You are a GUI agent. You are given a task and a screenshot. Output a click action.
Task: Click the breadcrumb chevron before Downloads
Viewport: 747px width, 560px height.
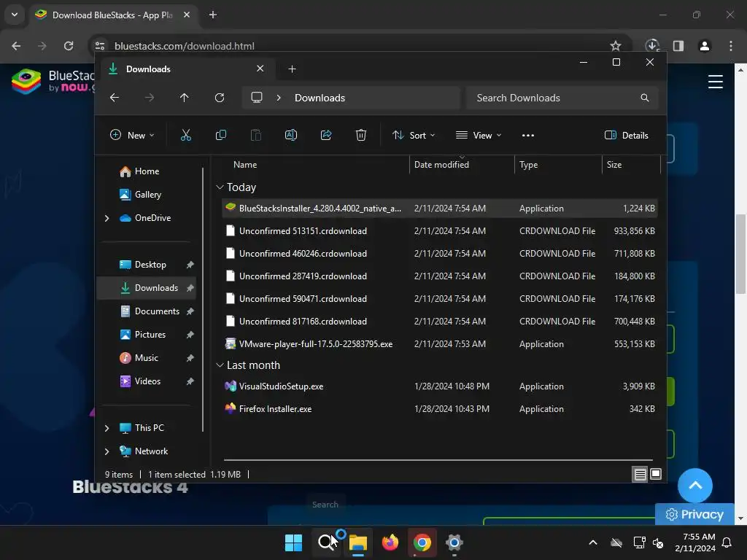[x=279, y=98]
